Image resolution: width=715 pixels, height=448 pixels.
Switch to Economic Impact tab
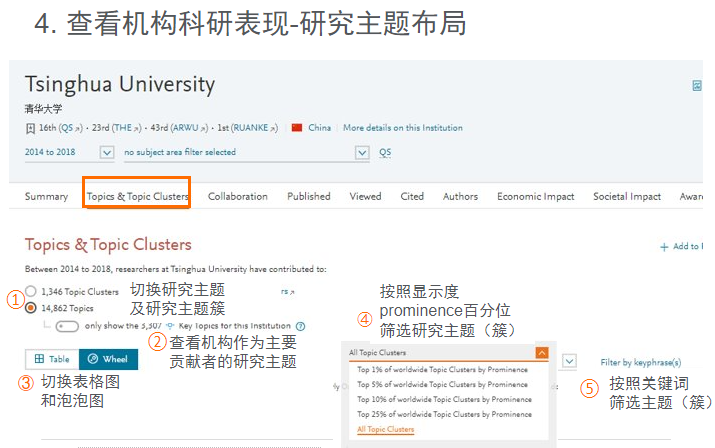(536, 196)
